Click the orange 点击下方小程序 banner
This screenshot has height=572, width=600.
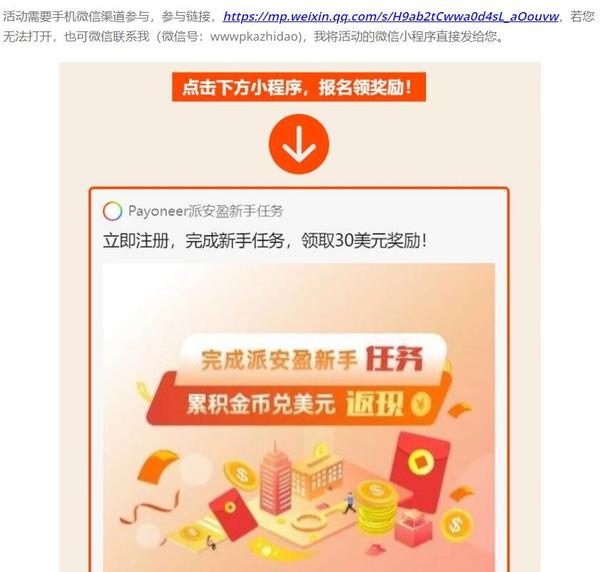299,87
